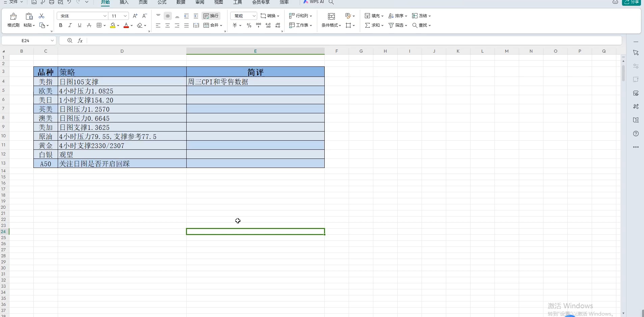Expand the Freeze (冻结) dropdown
This screenshot has width=644, height=317.
(x=430, y=16)
